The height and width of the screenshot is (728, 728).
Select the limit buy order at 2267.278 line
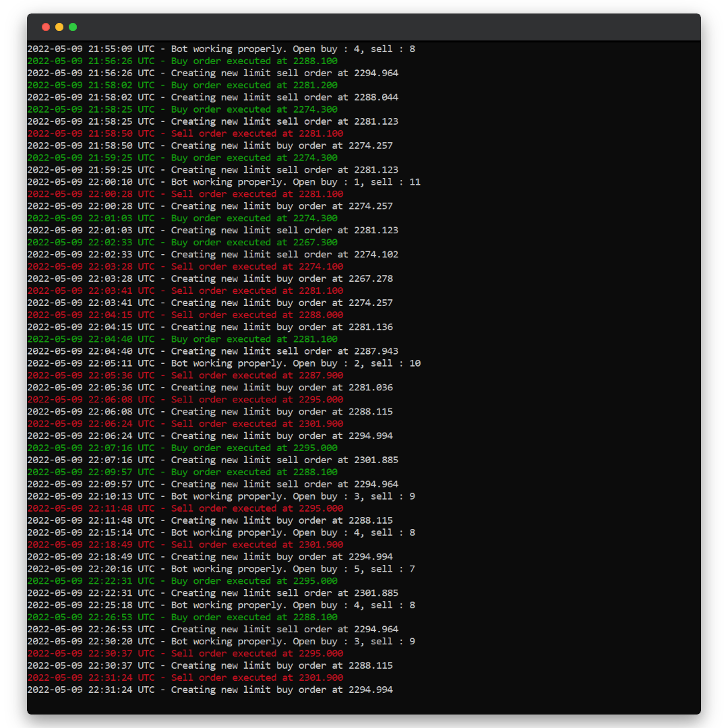coord(210,279)
